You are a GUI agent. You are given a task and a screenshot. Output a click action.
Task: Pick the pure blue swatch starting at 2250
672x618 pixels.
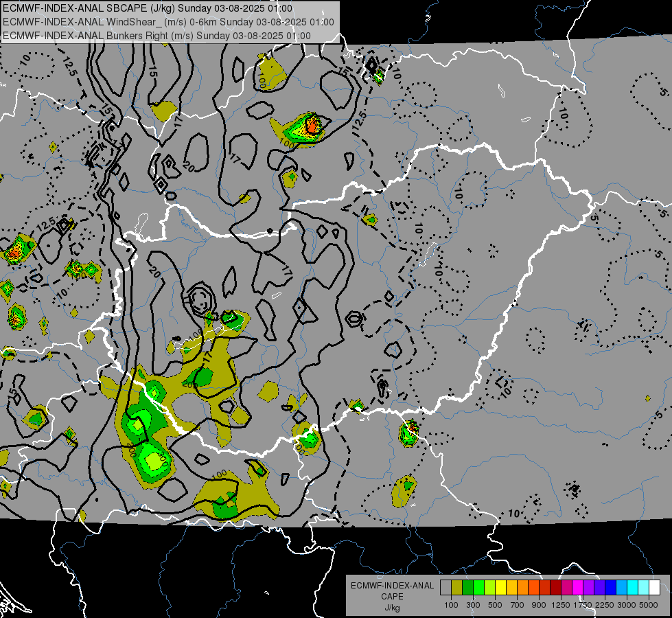[611, 588]
